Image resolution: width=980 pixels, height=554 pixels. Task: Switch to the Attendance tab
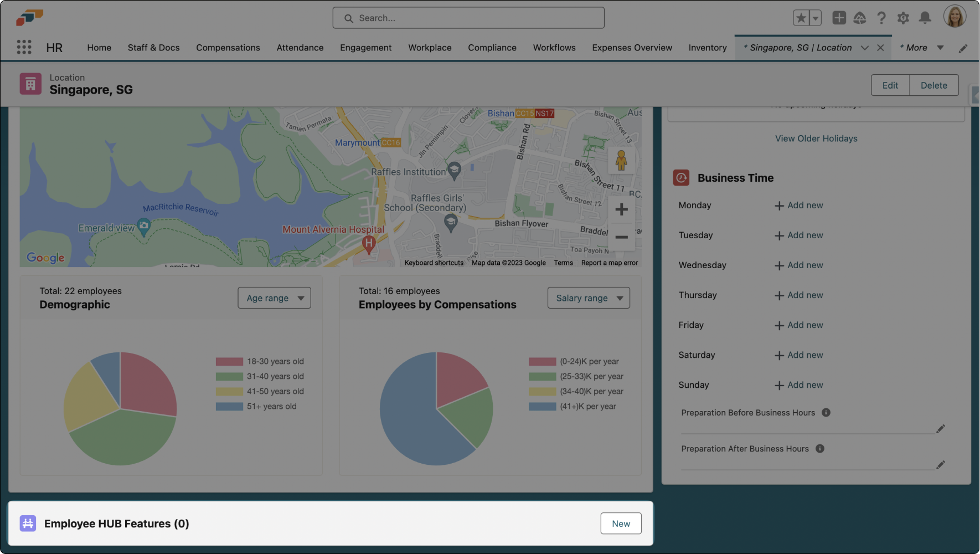300,48
